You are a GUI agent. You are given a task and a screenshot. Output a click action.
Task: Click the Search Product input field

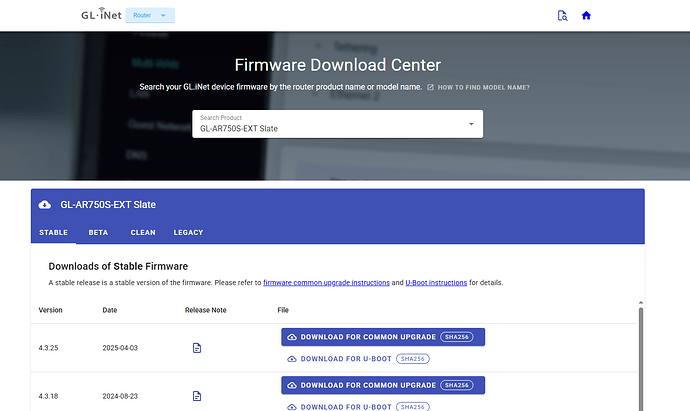tap(338, 124)
